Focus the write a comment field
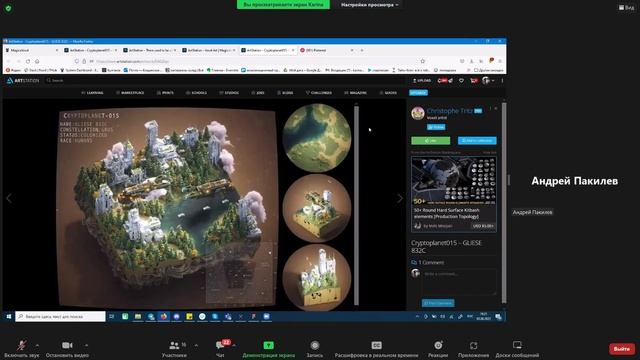The width and height of the screenshot is (640, 360). (459, 281)
